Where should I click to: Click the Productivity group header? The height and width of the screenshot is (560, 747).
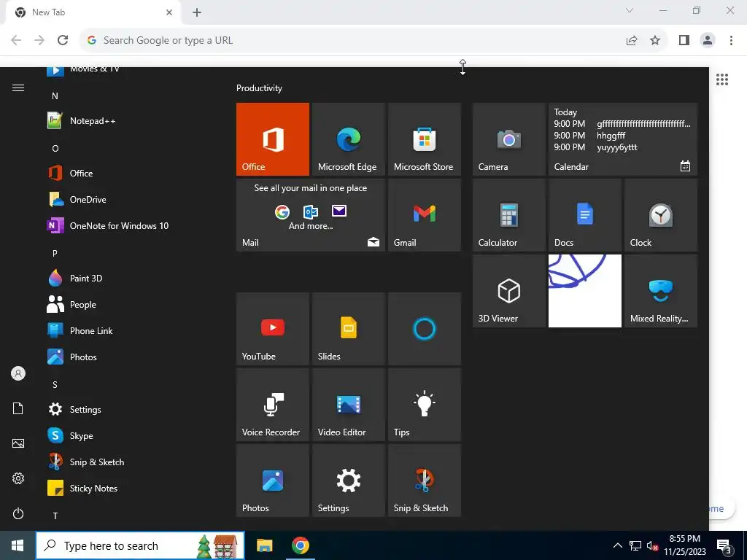tap(259, 88)
